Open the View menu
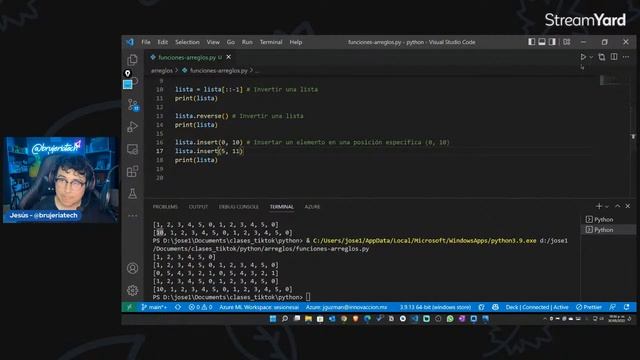Viewport: 640px width, 360px height. click(x=213, y=42)
